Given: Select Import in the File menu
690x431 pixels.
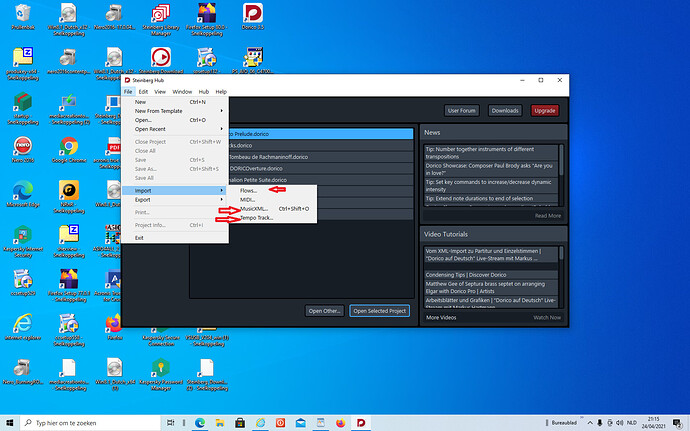Looking at the screenshot, I should click(175, 191).
